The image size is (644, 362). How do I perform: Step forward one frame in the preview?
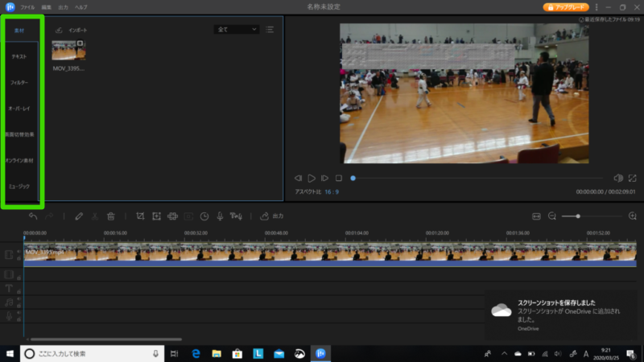pos(325,178)
